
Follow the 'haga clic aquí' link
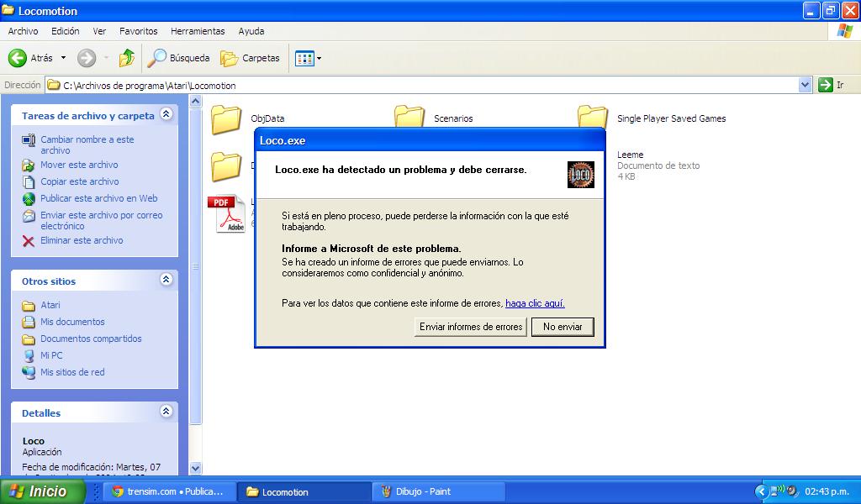[535, 303]
